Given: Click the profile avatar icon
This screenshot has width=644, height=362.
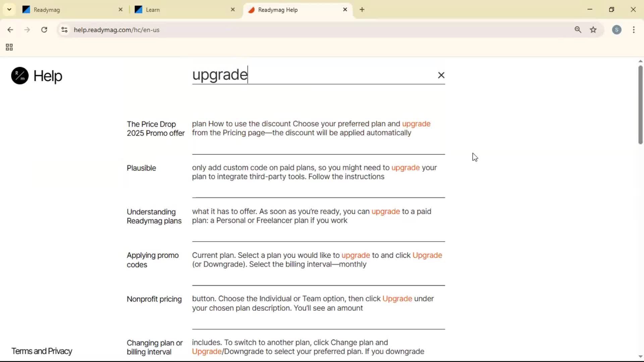Looking at the screenshot, I should 617,30.
